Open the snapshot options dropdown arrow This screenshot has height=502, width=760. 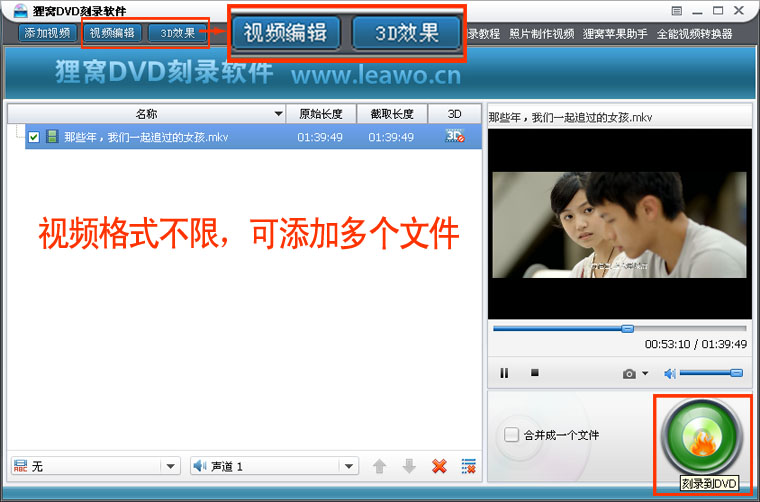click(645, 373)
